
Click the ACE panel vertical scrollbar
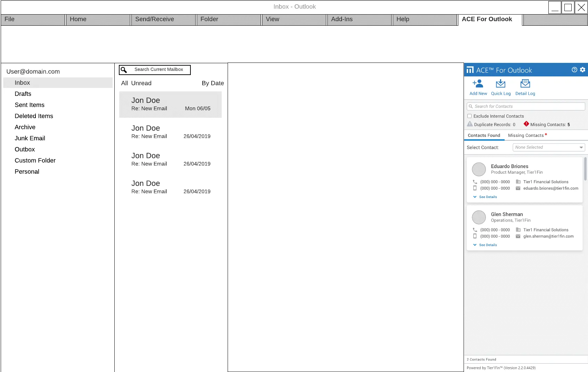[586, 169]
